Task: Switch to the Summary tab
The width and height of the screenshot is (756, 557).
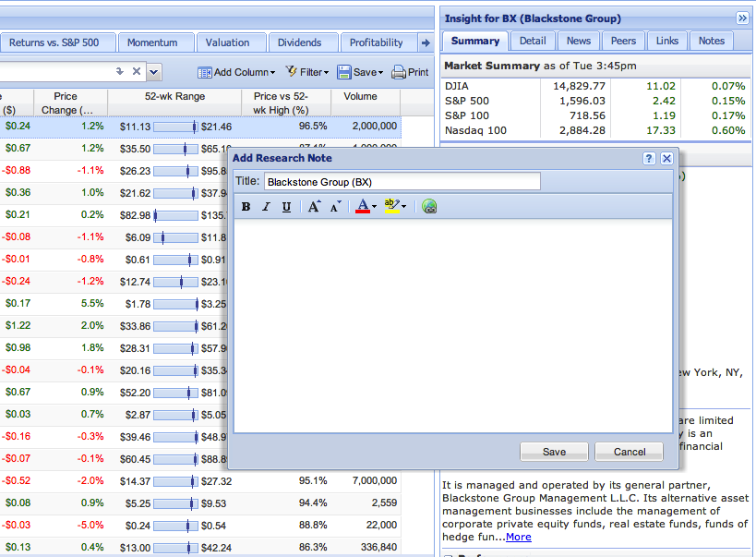Action: tap(474, 41)
